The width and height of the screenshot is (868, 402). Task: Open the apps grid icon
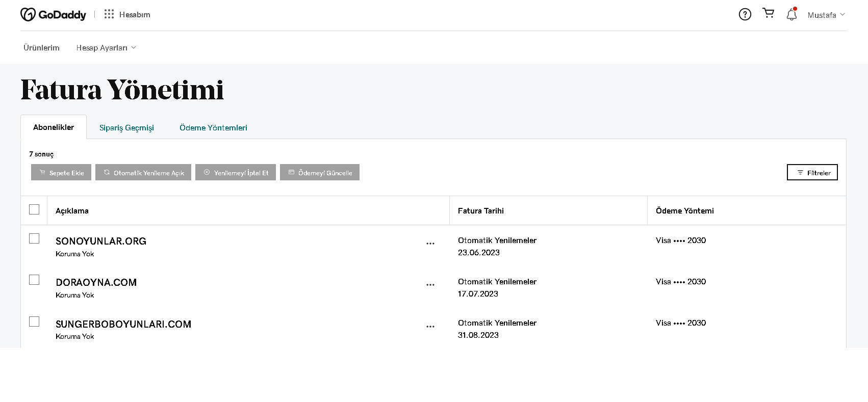pyautogui.click(x=109, y=14)
